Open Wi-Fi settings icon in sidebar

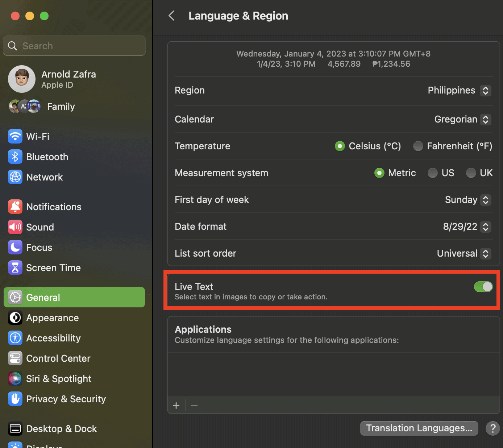pos(15,137)
